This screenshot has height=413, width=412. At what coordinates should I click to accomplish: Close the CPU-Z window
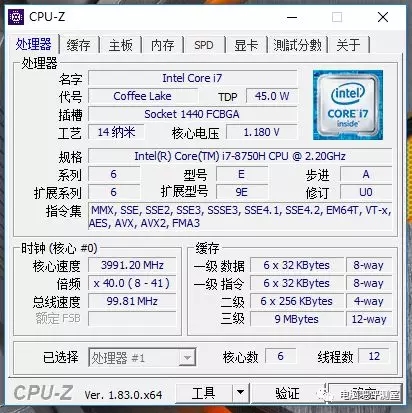tap(383, 17)
